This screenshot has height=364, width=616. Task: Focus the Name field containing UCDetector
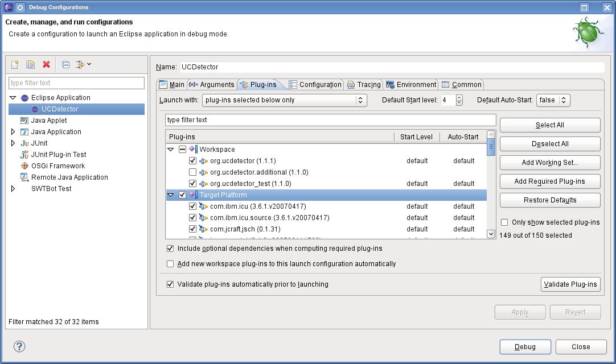[392, 67]
